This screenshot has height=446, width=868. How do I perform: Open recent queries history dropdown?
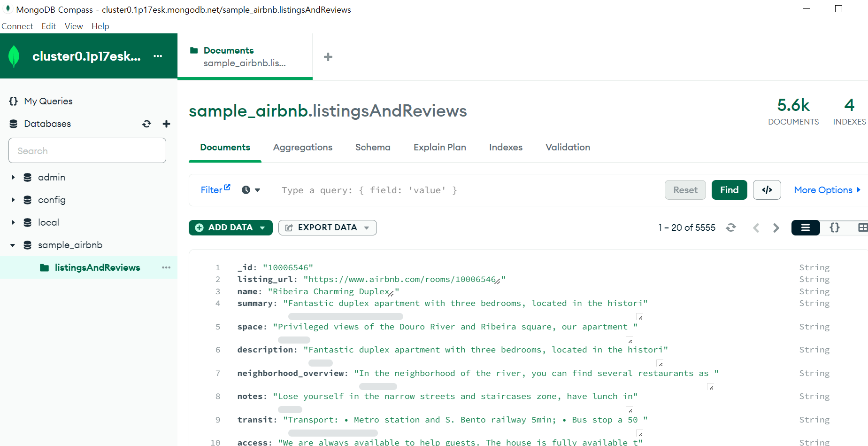pos(251,190)
